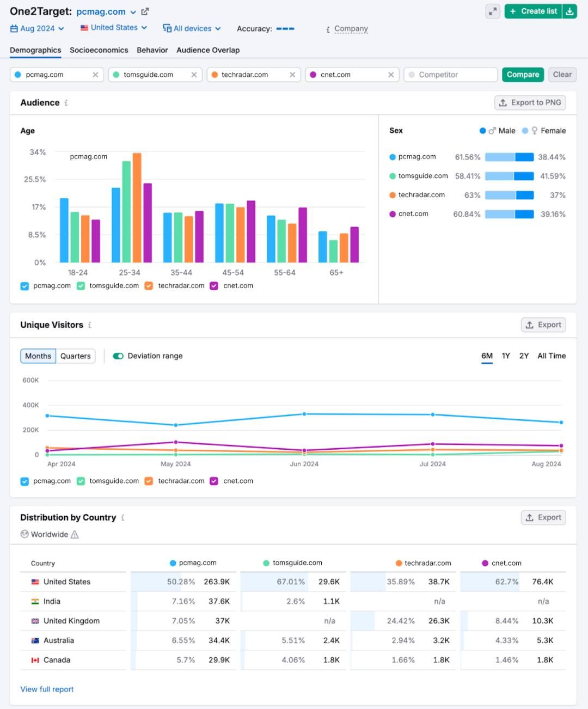Image resolution: width=588 pixels, height=709 pixels.
Task: Uncheck cnet.com in Age chart legend
Action: (x=214, y=286)
